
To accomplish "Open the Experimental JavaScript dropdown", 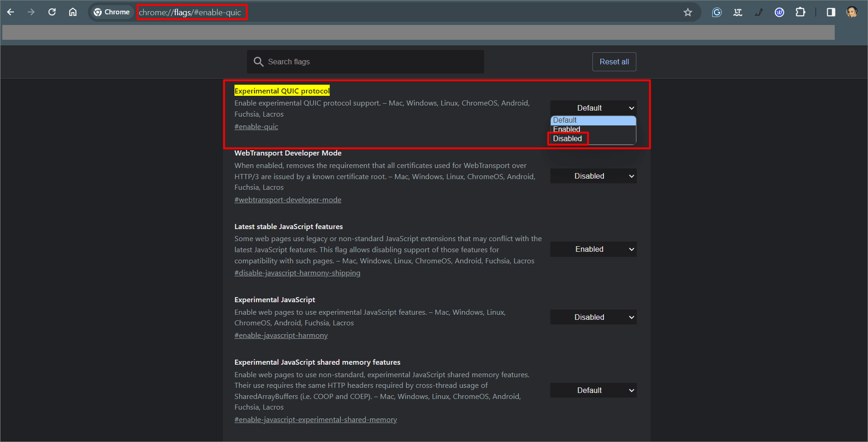I will coord(593,317).
